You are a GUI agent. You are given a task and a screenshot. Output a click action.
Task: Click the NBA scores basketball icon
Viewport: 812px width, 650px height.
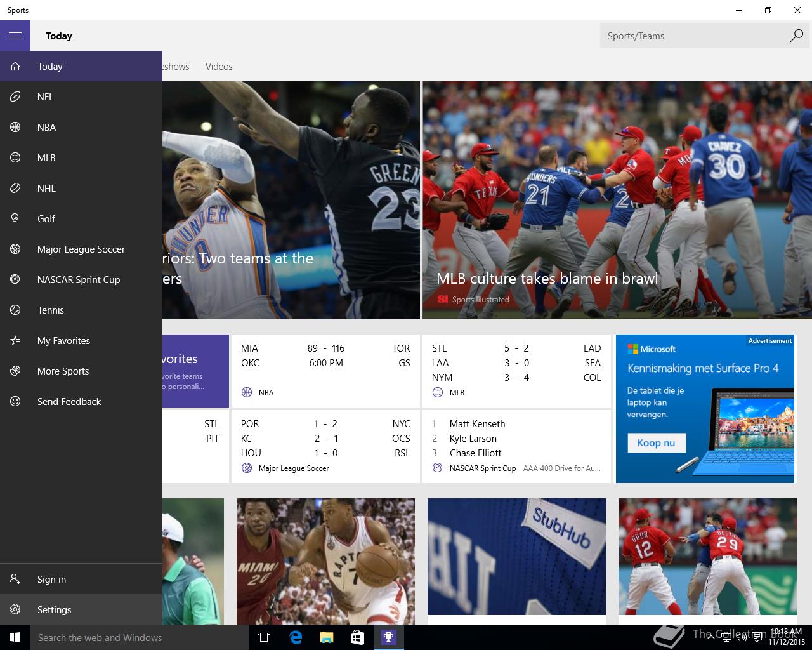coord(247,392)
